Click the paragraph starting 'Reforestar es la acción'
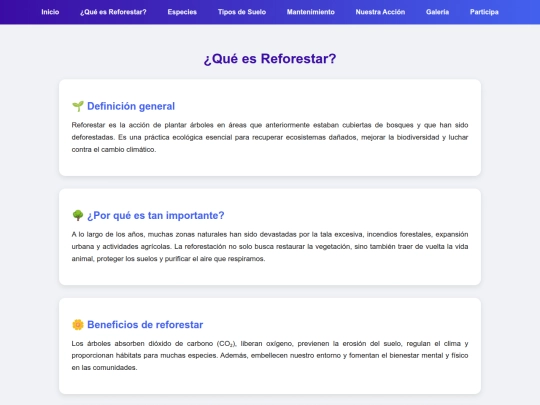Image resolution: width=540 pixels, height=405 pixels. pos(270,137)
